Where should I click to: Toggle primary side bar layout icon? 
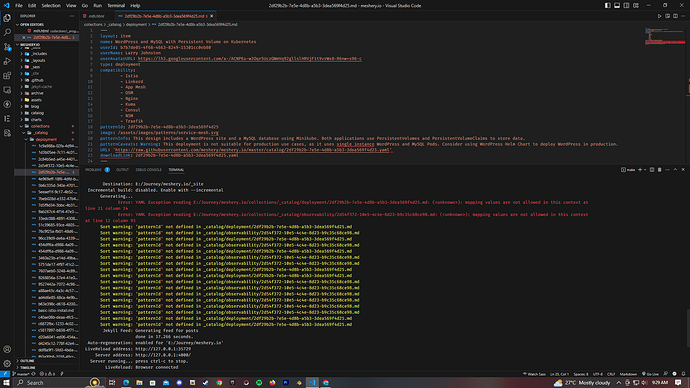pos(608,5)
